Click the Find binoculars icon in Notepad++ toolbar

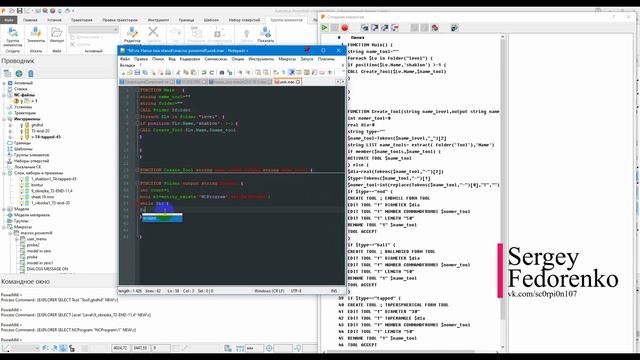(222, 72)
